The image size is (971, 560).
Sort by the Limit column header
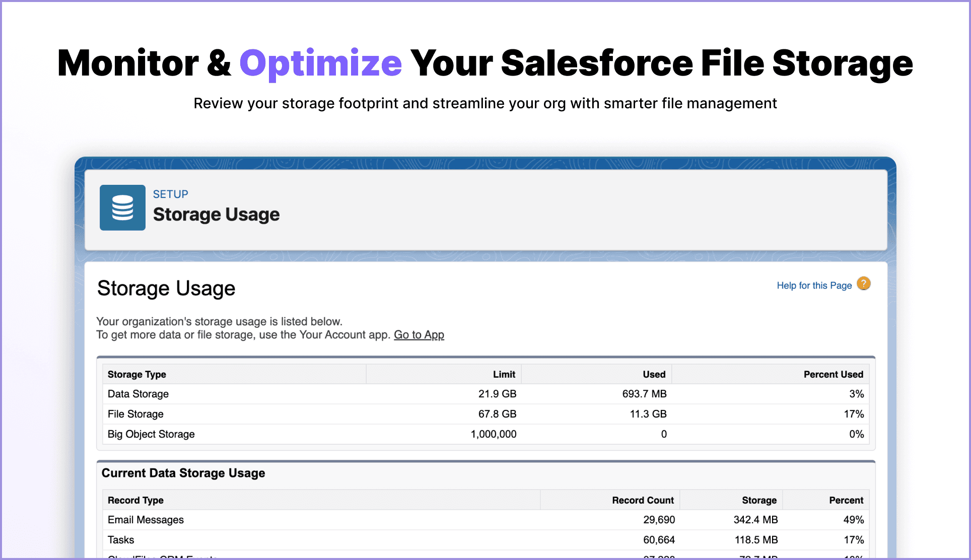[x=504, y=374]
